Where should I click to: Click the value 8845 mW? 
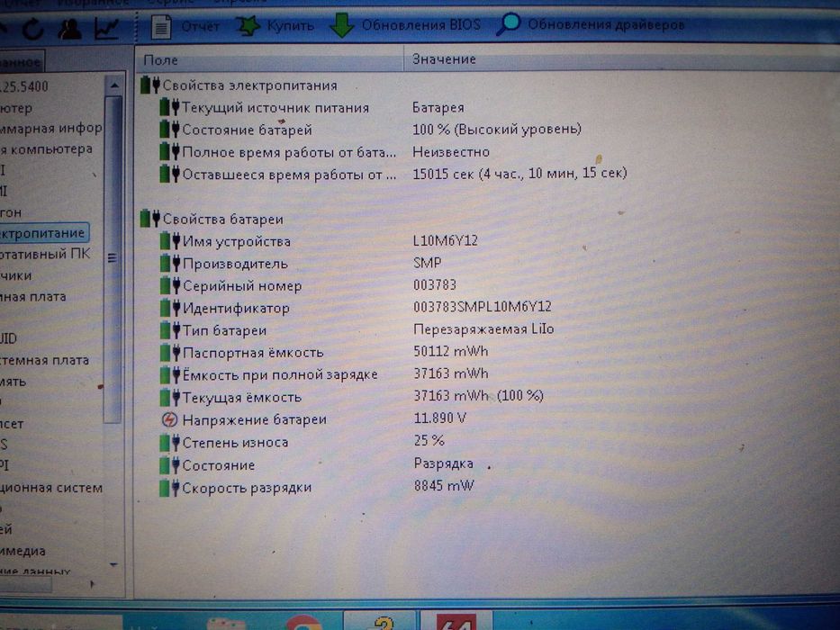tap(444, 486)
